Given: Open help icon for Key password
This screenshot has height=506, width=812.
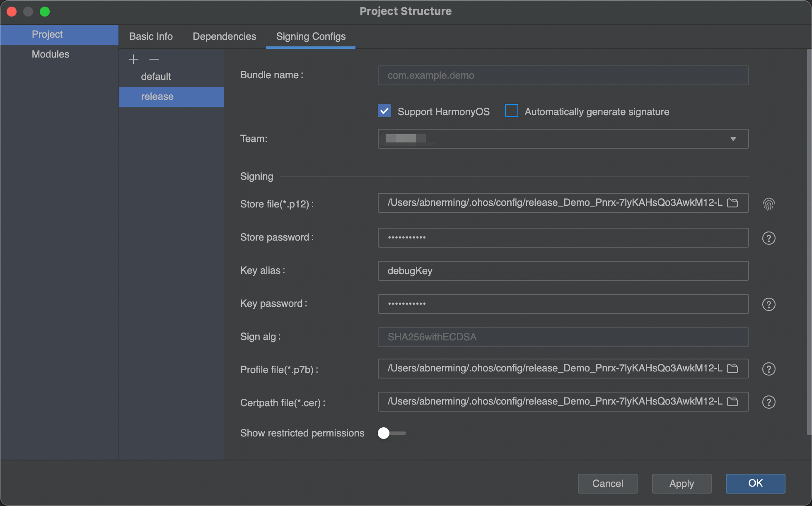Looking at the screenshot, I should click(768, 304).
